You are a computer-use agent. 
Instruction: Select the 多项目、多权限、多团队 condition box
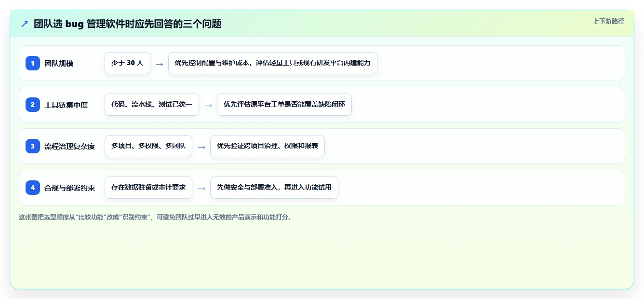pyautogui.click(x=148, y=146)
